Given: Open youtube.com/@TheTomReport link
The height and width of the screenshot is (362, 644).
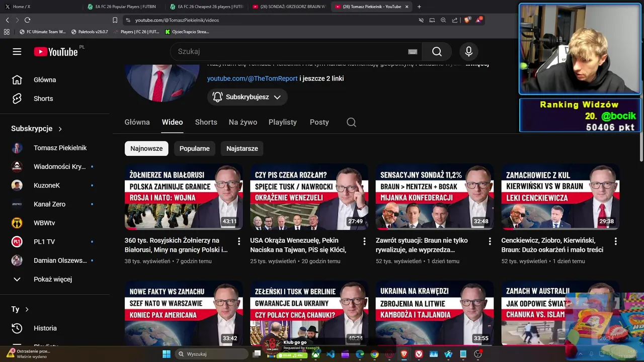Looking at the screenshot, I should click(252, 78).
